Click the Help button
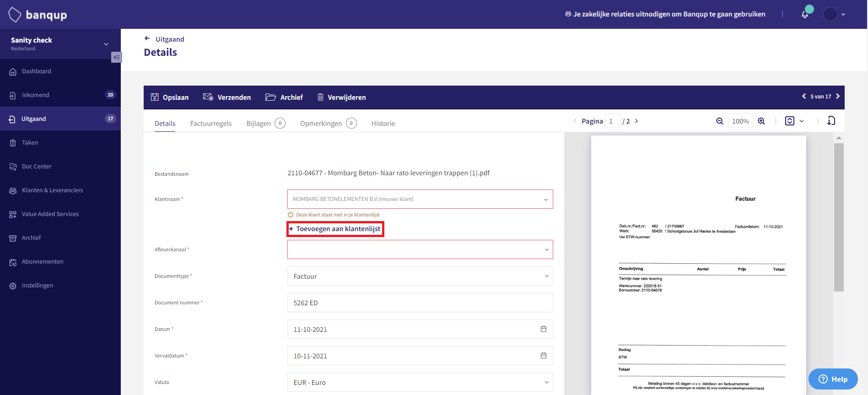The height and width of the screenshot is (395, 868). pyautogui.click(x=833, y=379)
